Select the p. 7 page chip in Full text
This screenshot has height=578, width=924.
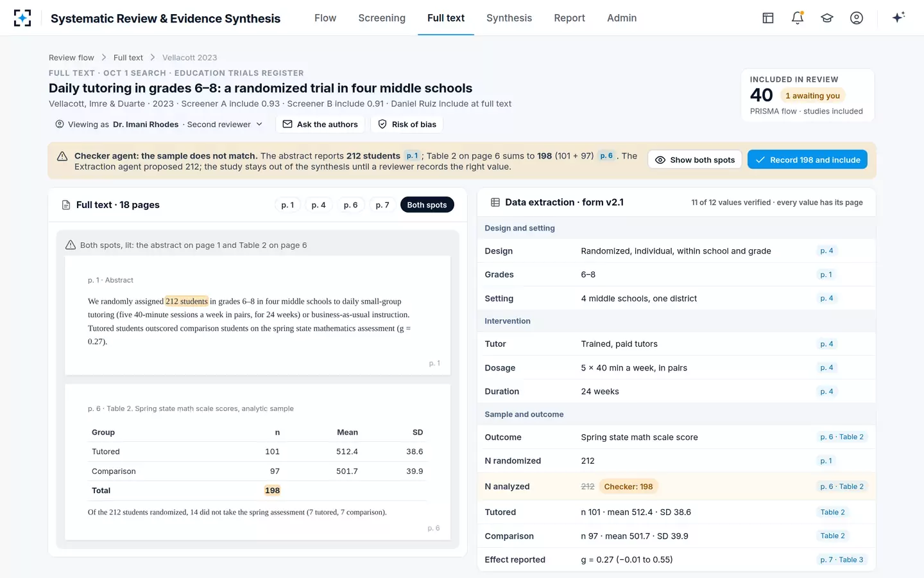click(382, 205)
